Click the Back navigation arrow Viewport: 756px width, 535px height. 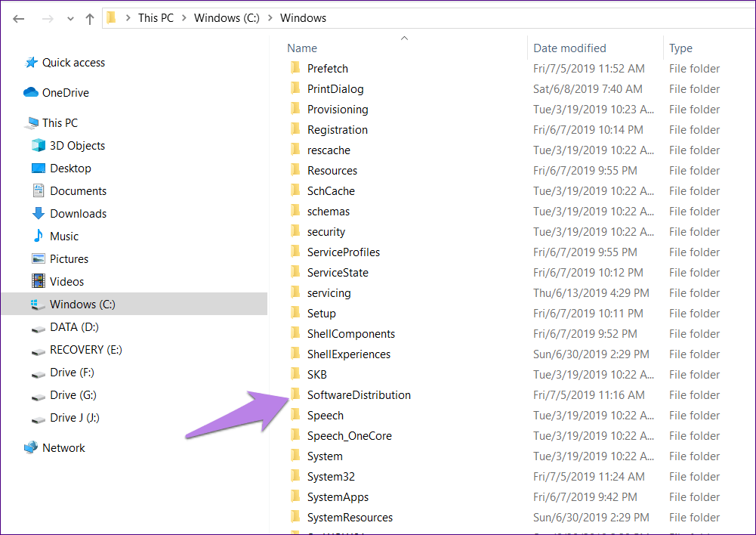click(19, 19)
